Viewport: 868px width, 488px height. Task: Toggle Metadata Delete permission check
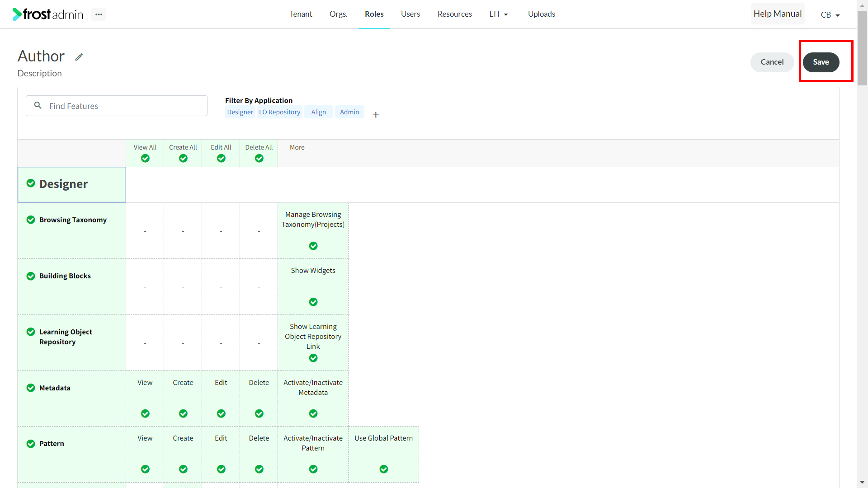point(259,413)
